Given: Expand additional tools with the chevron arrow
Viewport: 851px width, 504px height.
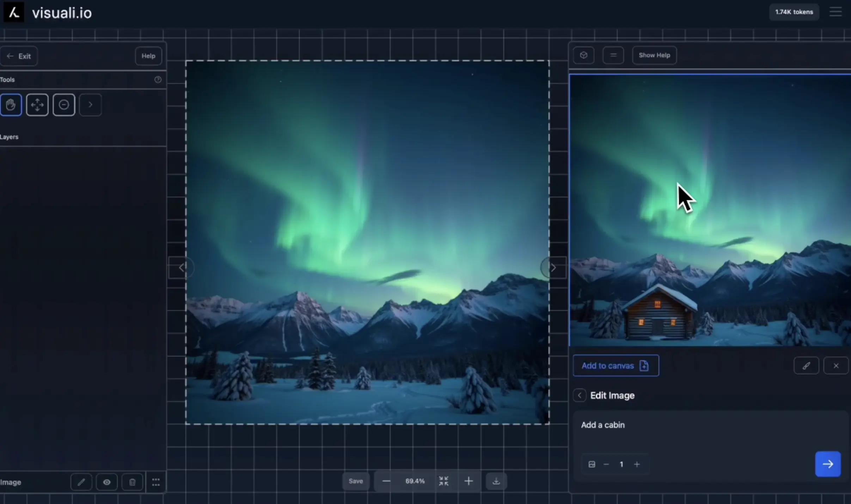Looking at the screenshot, I should [x=90, y=105].
